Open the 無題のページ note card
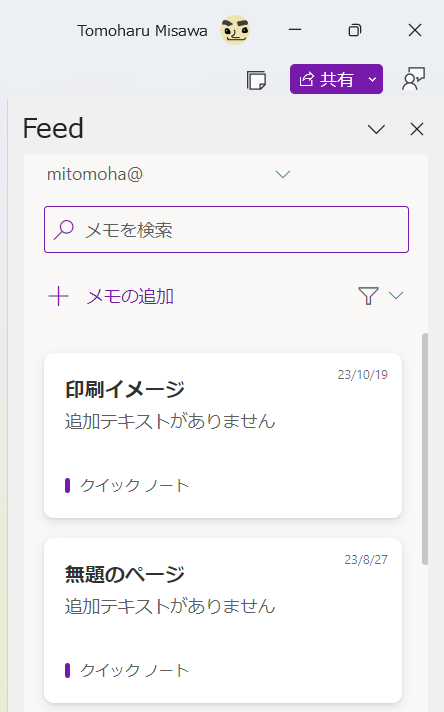This screenshot has width=444, height=712. (x=223, y=620)
